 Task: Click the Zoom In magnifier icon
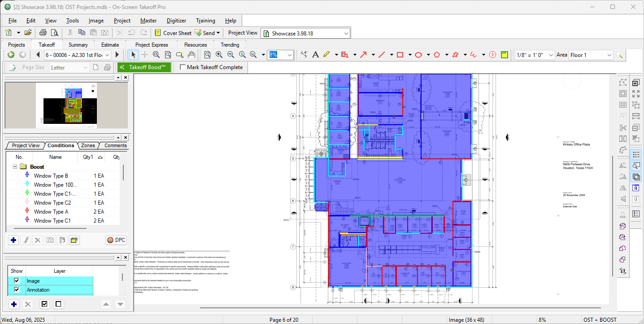pyautogui.click(x=219, y=55)
